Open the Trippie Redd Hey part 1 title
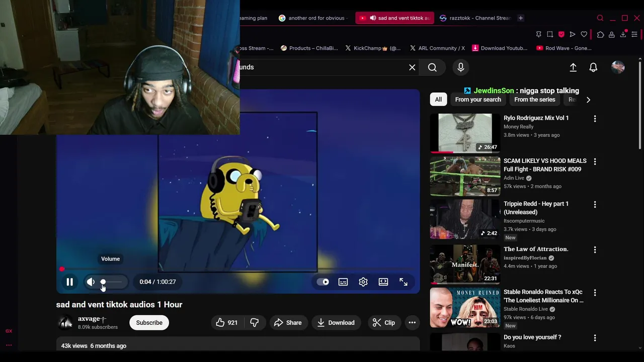Screen dimensions: 644x362 coord(536,208)
